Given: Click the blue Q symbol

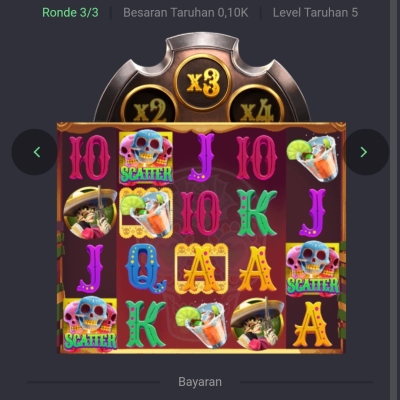Looking at the screenshot, I should click(x=146, y=269).
